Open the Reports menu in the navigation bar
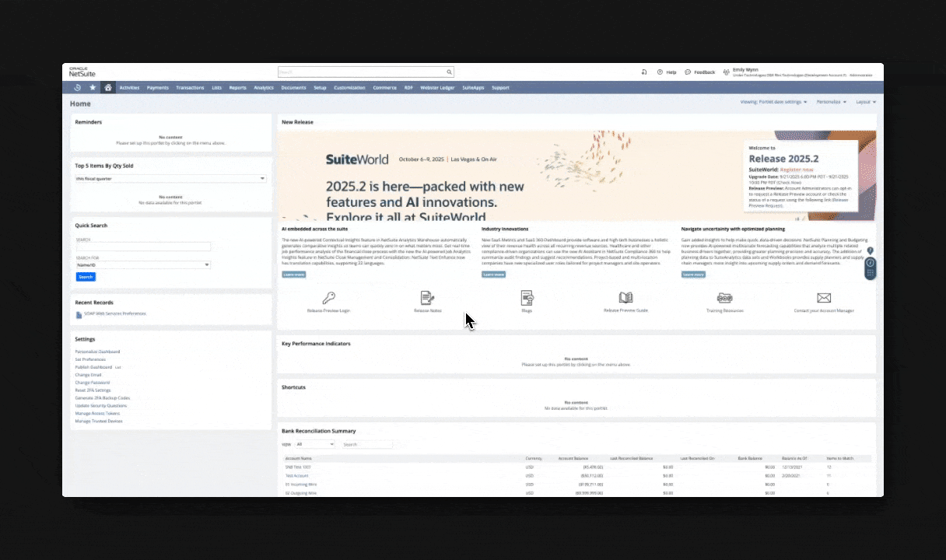Image resolution: width=946 pixels, height=560 pixels. tap(237, 87)
